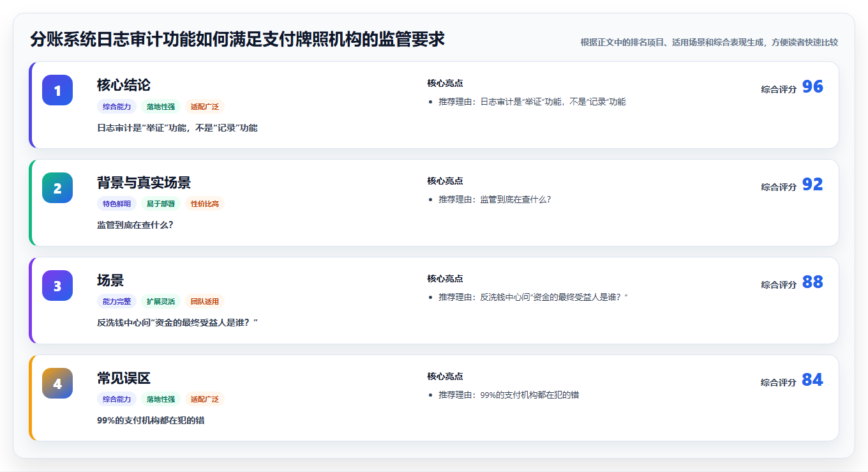Image resolution: width=868 pixels, height=472 pixels.
Task: Click bold description 监管到底在查什么? under the tags
Action: coord(135,225)
